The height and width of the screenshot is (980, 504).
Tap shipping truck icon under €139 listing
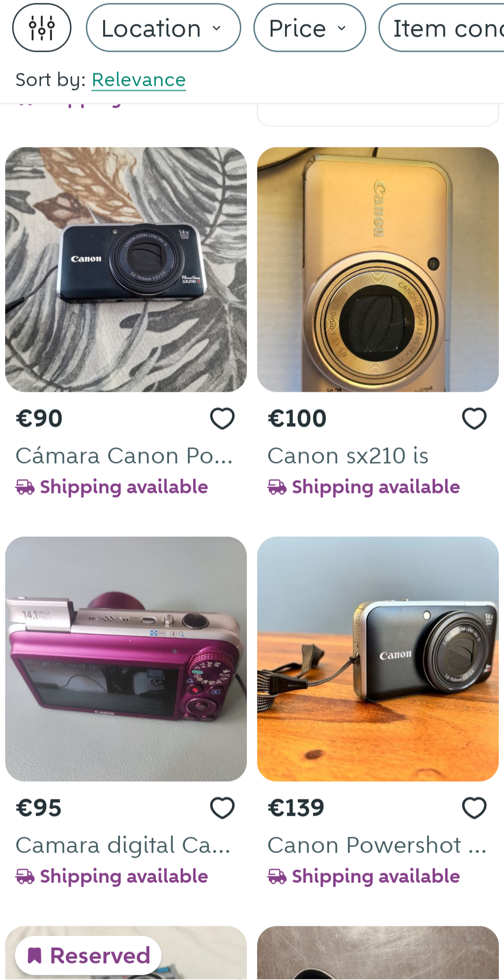tap(277, 876)
